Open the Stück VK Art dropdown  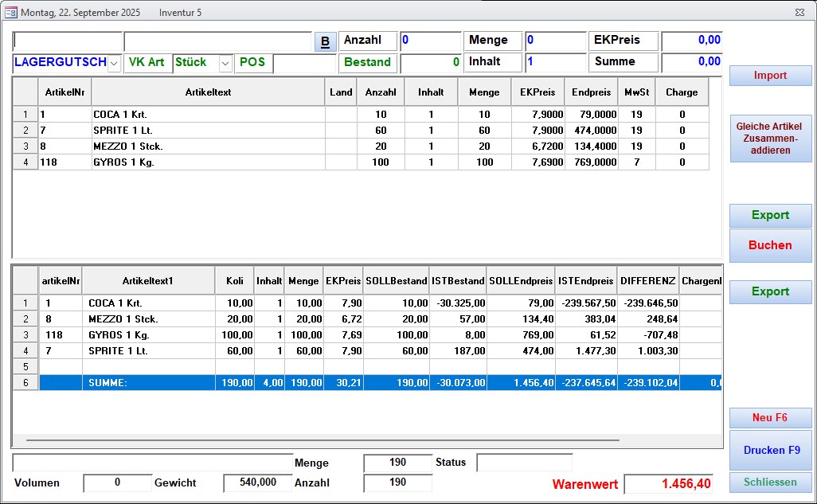[225, 63]
